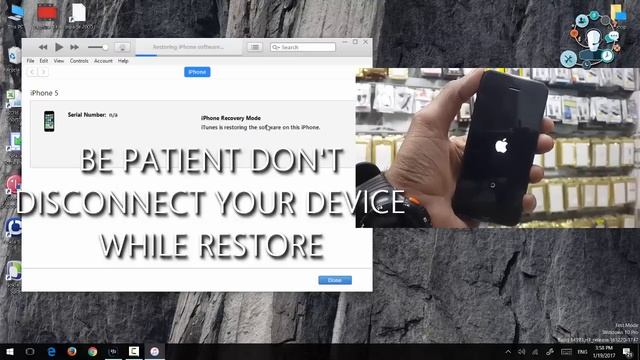Image resolution: width=640 pixels, height=360 pixels.
Task: Adjust the iTunes volume slider
Action: pyautogui.click(x=98, y=47)
